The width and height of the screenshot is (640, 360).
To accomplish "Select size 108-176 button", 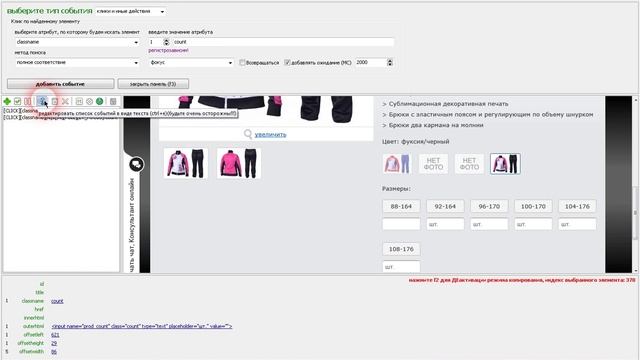I will (x=401, y=249).
